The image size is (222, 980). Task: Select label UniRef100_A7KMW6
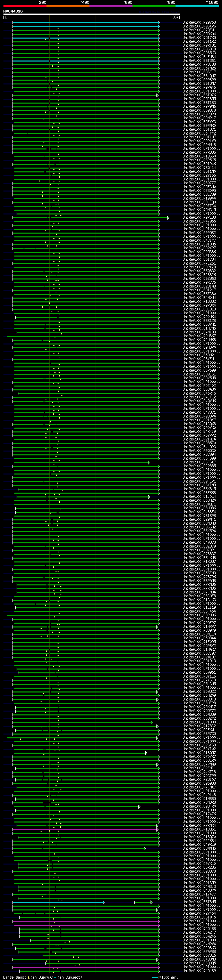(199, 585)
